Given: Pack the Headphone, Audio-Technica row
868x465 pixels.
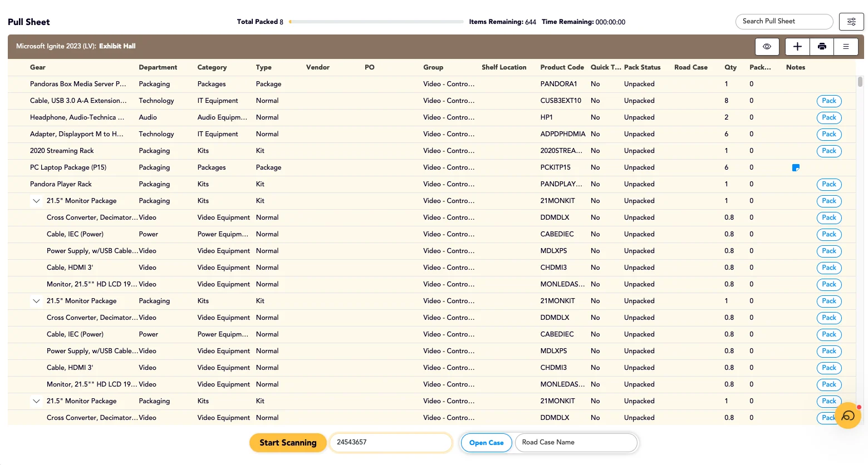Looking at the screenshot, I should tap(829, 117).
